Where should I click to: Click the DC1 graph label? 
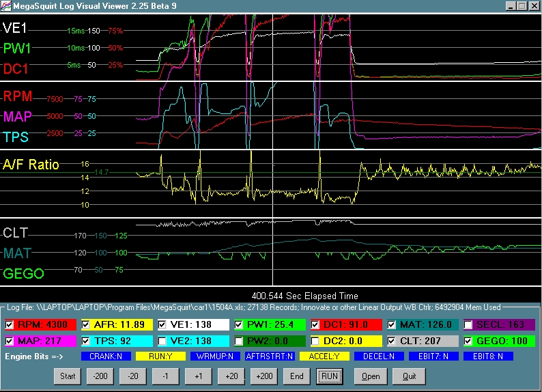tap(16, 69)
